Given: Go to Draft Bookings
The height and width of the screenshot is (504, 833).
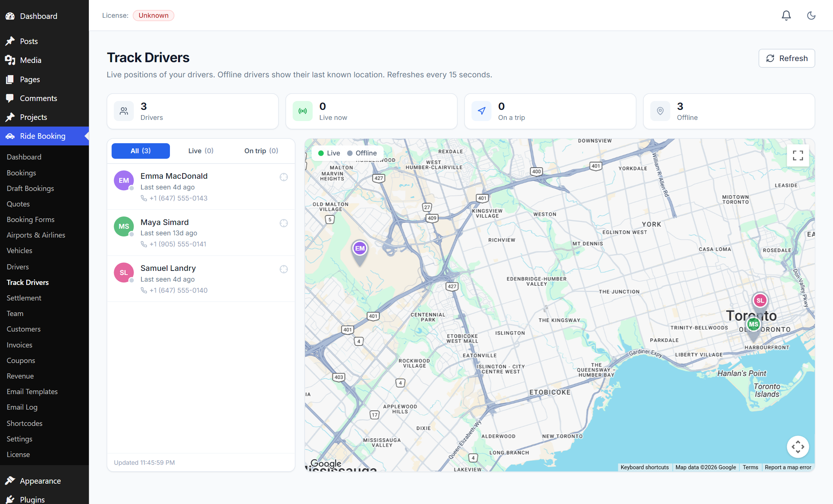Looking at the screenshot, I should pyautogui.click(x=30, y=188).
